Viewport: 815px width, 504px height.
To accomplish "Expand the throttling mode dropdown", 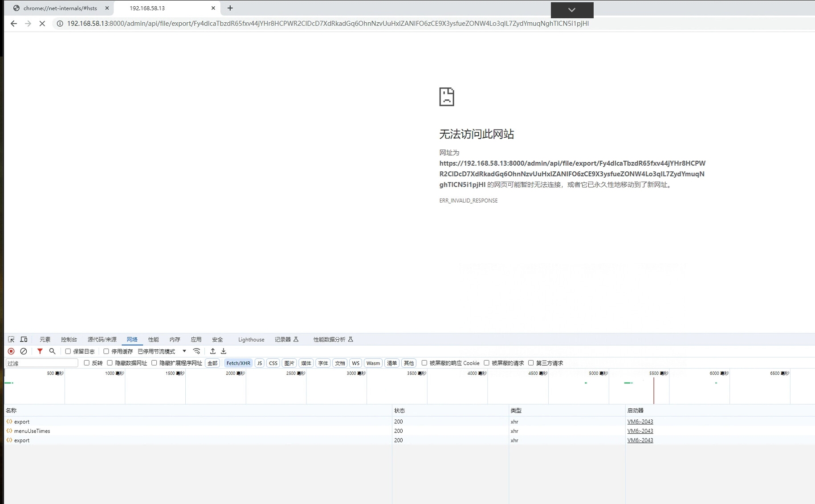I will [x=184, y=351].
